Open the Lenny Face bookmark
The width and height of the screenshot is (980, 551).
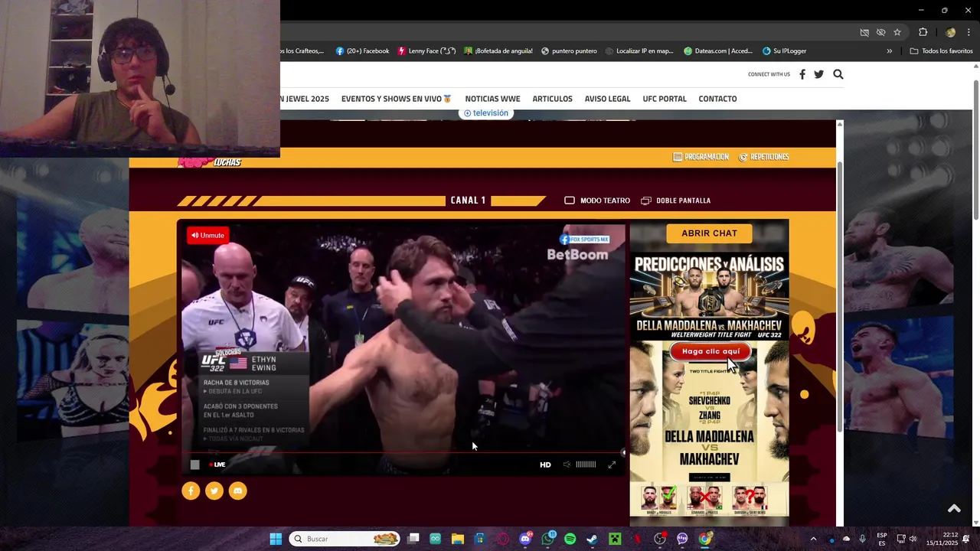click(x=426, y=51)
